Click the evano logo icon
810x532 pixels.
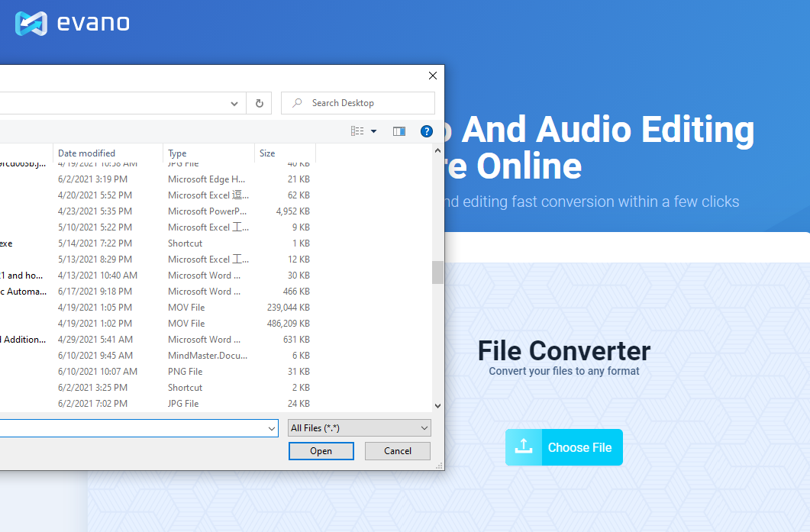click(x=31, y=24)
